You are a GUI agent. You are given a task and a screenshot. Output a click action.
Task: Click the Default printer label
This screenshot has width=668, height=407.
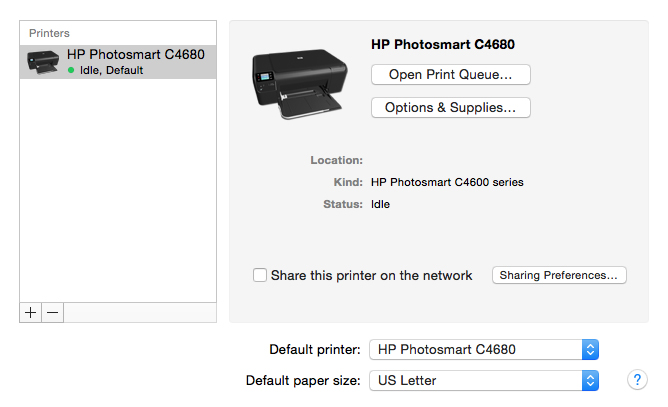315,349
